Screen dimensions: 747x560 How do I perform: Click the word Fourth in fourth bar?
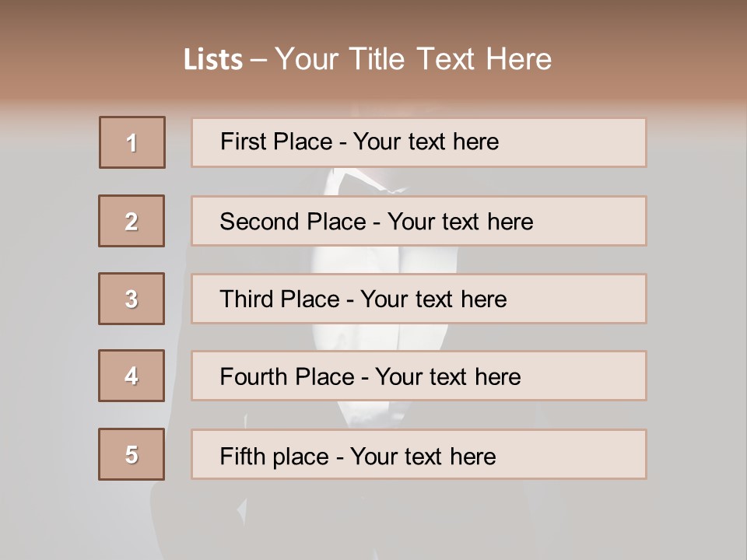[x=253, y=376]
